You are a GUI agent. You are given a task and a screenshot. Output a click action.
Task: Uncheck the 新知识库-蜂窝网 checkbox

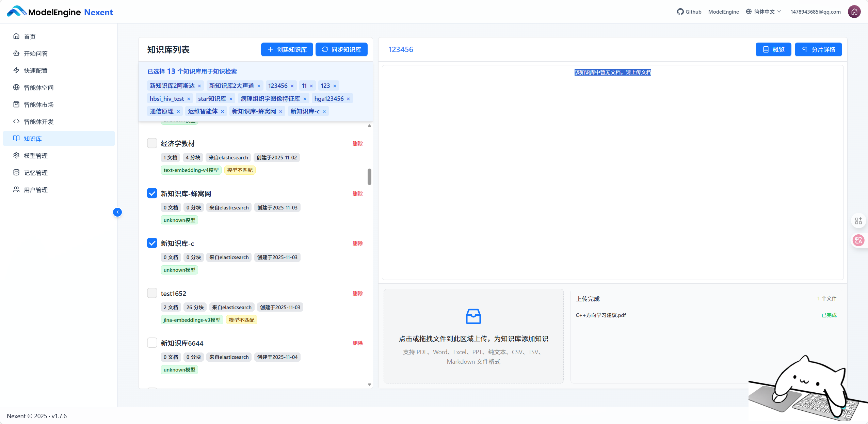click(152, 193)
